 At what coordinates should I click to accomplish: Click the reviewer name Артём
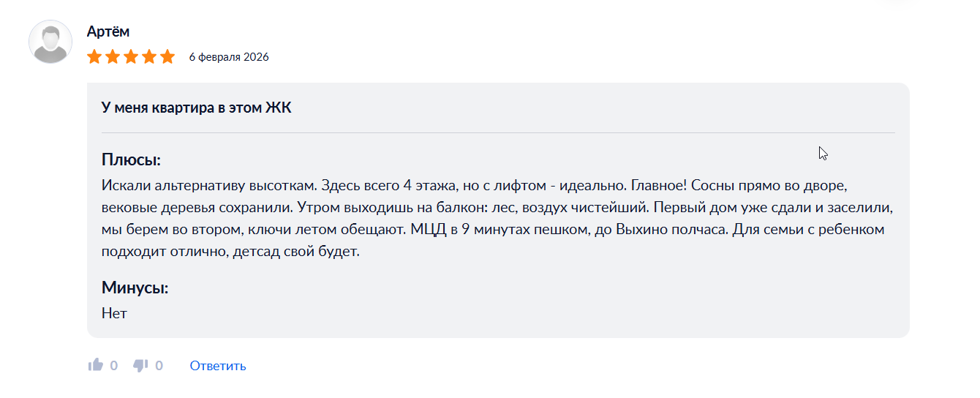[x=108, y=31]
